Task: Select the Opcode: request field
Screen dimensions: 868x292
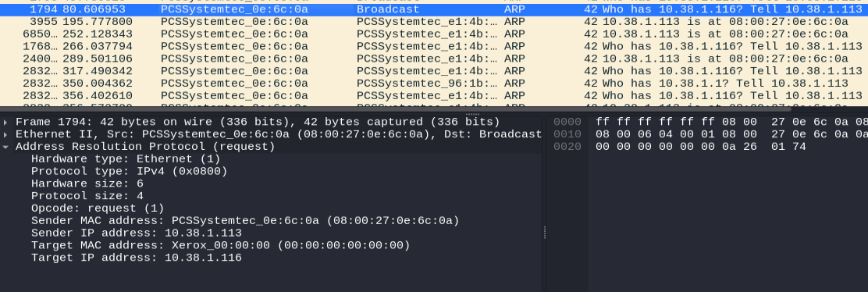Action: [272, 208]
